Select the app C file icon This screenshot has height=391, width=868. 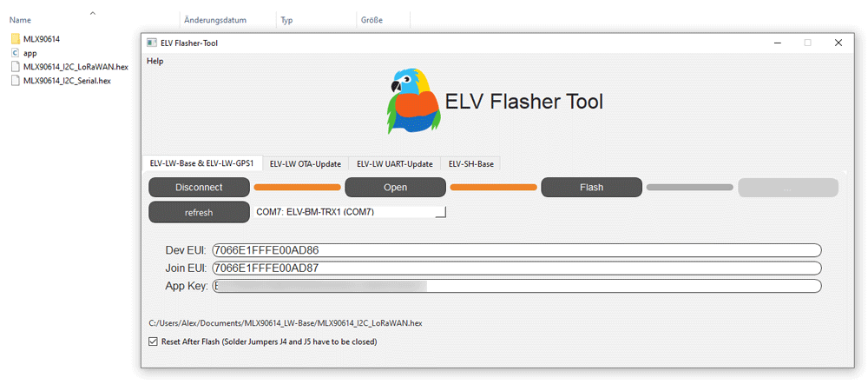click(x=16, y=53)
